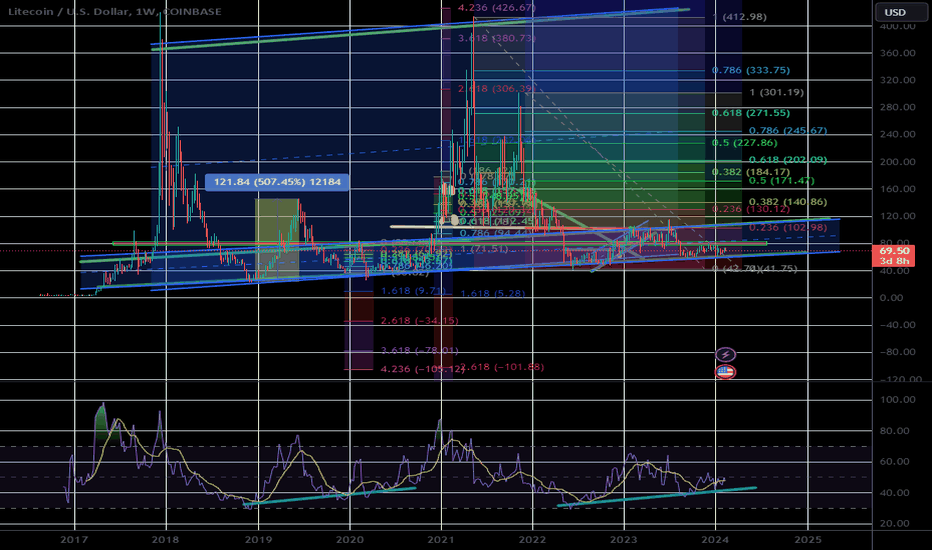Open the USD currency selector
The height and width of the screenshot is (550, 932).
coord(900,12)
